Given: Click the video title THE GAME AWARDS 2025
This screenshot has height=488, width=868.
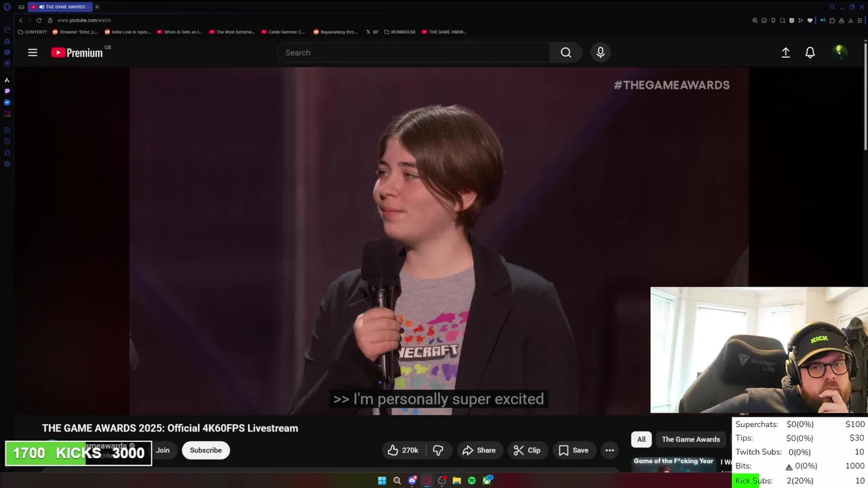Looking at the screenshot, I should pyautogui.click(x=170, y=428).
